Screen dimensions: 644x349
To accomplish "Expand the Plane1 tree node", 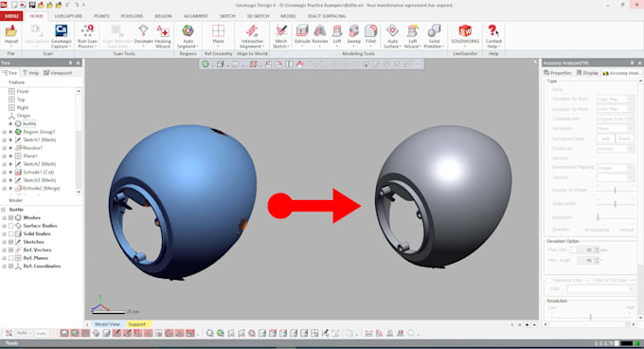I will coord(5,156).
